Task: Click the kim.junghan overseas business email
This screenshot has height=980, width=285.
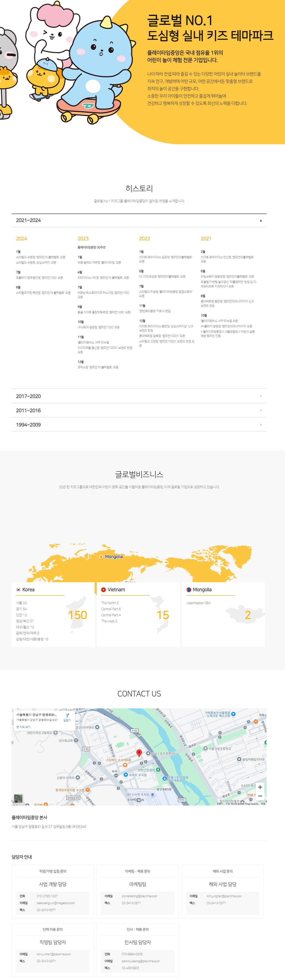Action: point(224,896)
